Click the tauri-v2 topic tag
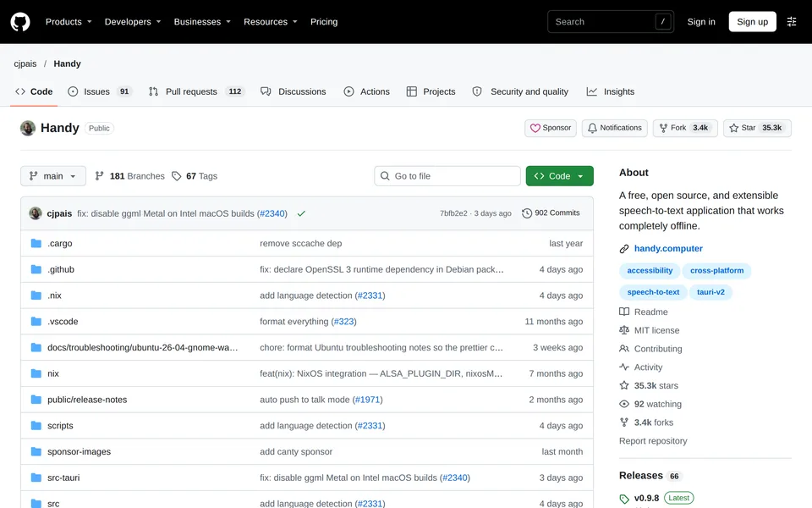Screen dimensions: 812x508 coord(710,292)
